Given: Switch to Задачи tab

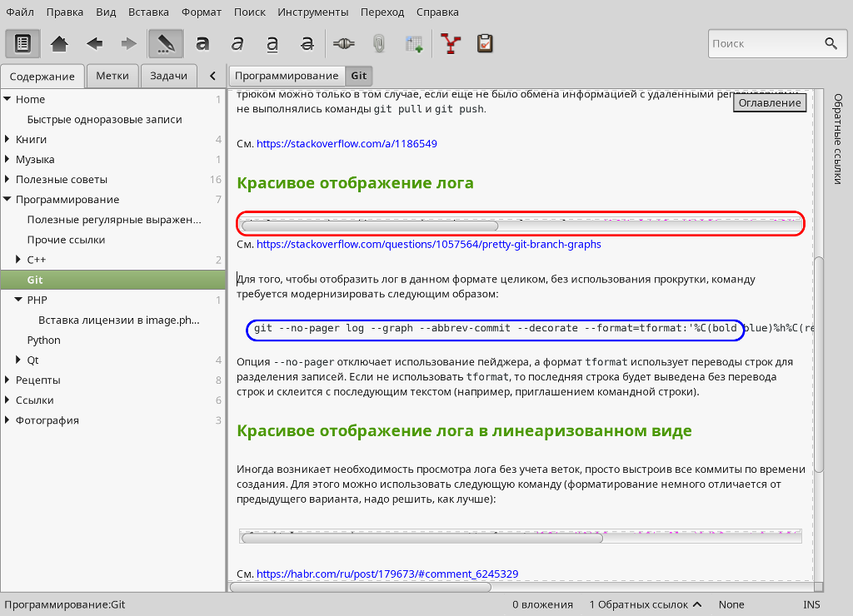Looking at the screenshot, I should [x=168, y=76].
